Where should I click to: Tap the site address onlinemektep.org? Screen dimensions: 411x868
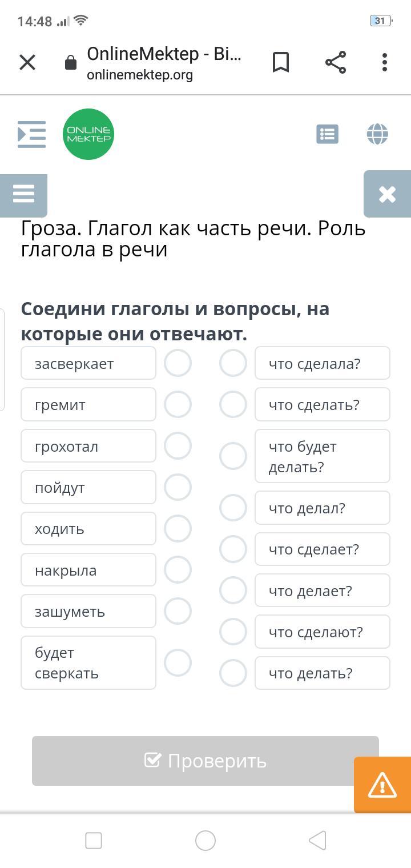coord(140,75)
